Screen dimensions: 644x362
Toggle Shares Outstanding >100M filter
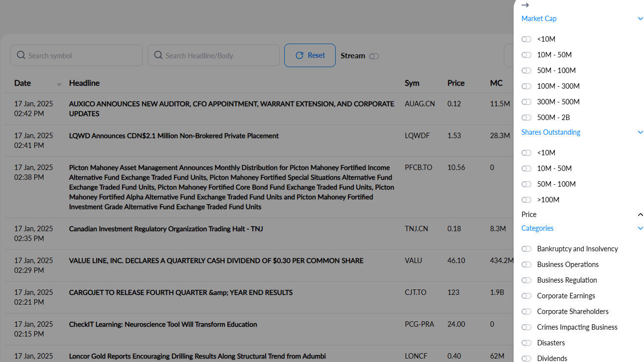coord(526,200)
